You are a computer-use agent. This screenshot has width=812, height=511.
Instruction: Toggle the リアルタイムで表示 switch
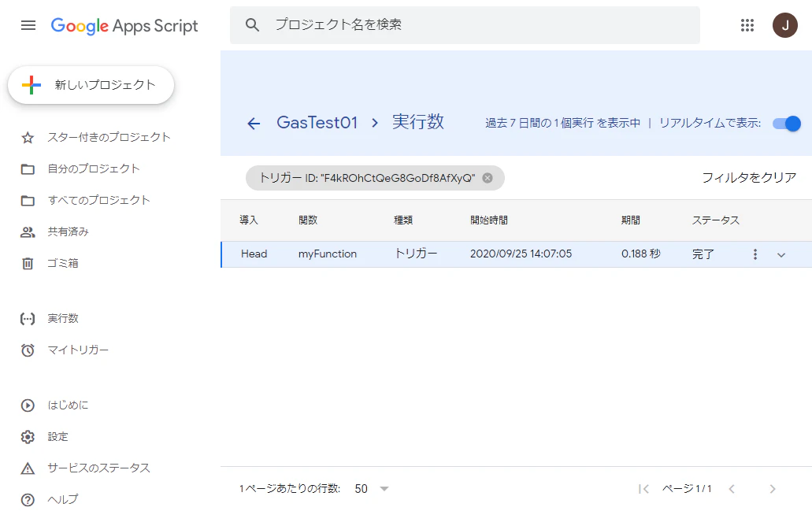click(x=786, y=123)
